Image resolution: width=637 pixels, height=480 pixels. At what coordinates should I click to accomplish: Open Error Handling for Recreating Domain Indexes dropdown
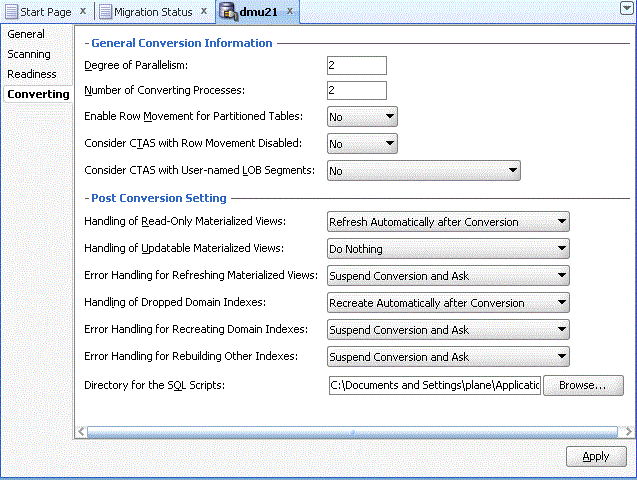coord(448,330)
